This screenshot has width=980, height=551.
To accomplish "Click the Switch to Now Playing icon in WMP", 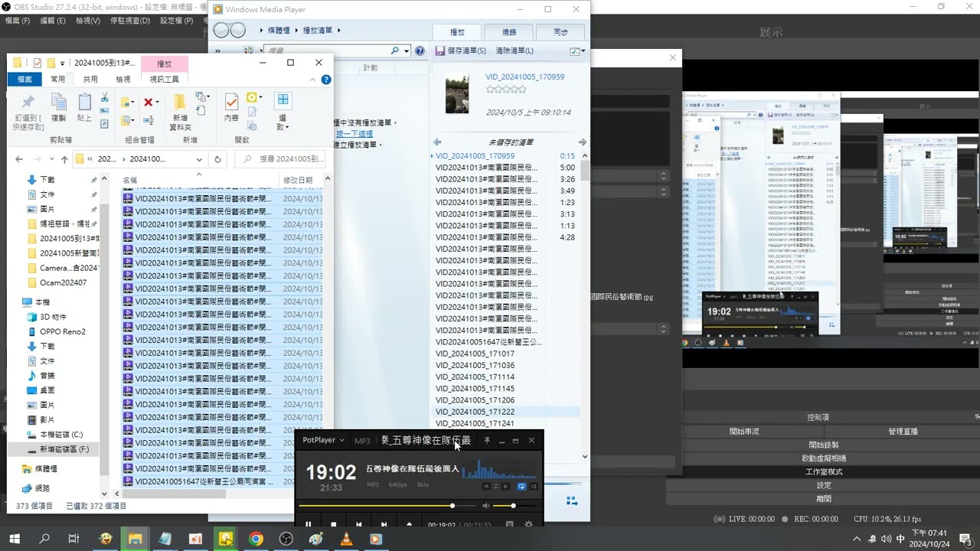I will (x=571, y=501).
